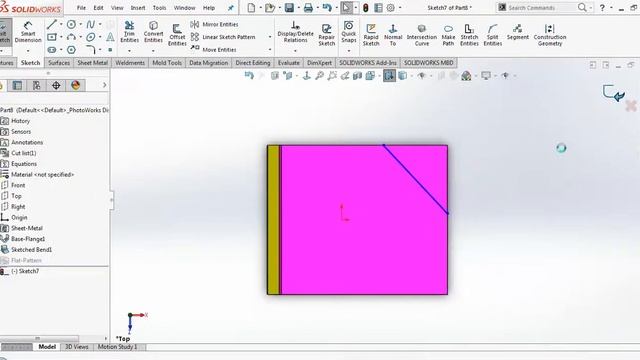The width and height of the screenshot is (640, 360).
Task: Open the Motion Study 1 tab
Action: pyautogui.click(x=117, y=347)
